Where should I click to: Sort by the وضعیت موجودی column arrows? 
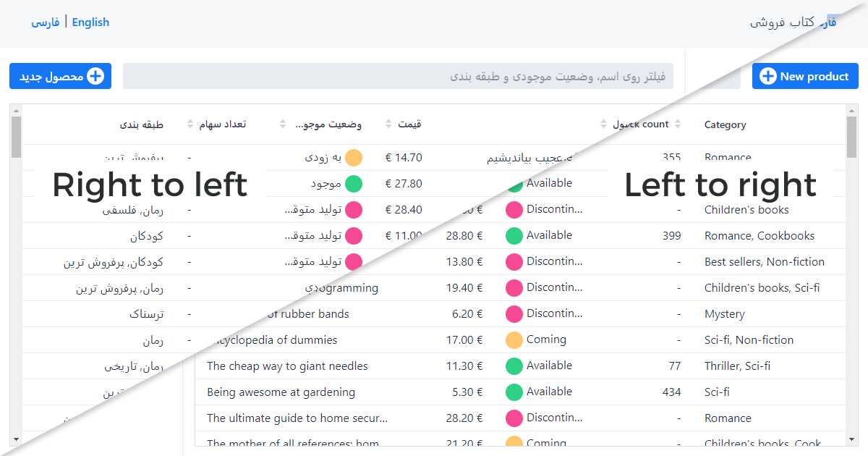click(283, 124)
